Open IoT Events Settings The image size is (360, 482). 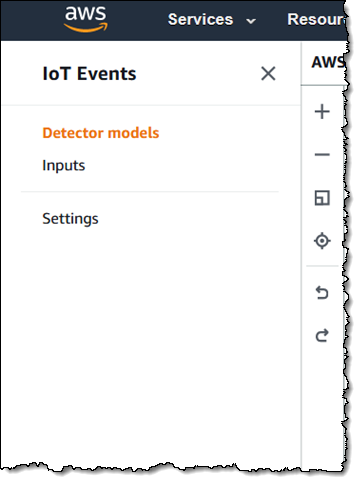coord(70,219)
